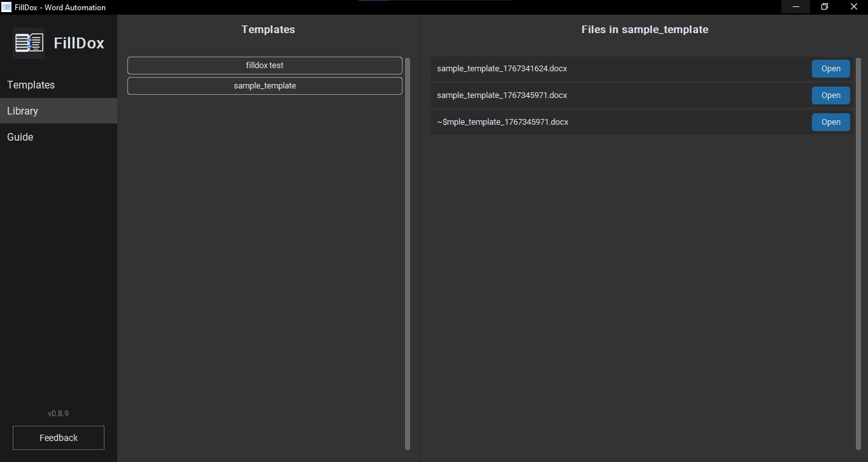Screen dimensions: 868x462
Task: Open sample_template_1767345971.docx
Action: (830, 95)
